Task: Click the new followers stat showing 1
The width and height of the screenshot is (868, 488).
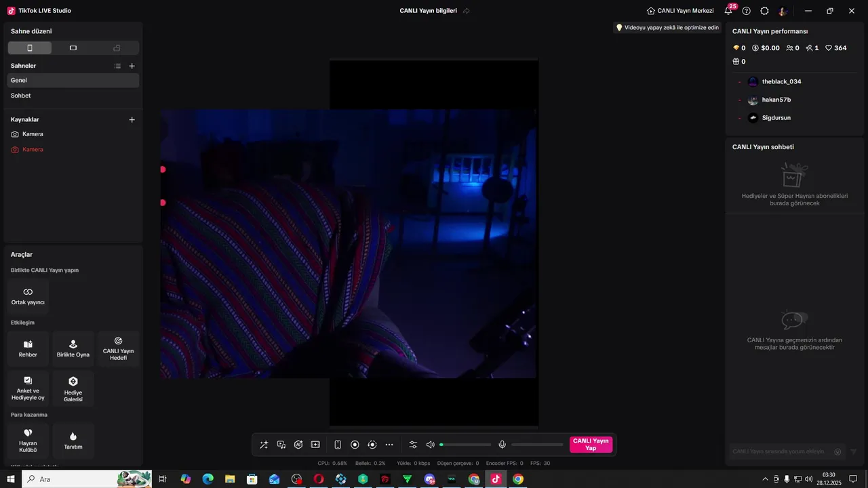Action: tap(812, 48)
